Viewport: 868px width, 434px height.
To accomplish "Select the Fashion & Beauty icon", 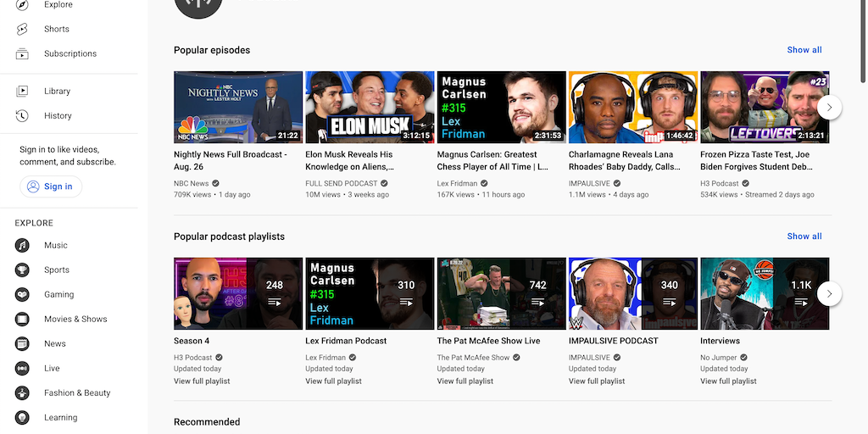I will 23,392.
